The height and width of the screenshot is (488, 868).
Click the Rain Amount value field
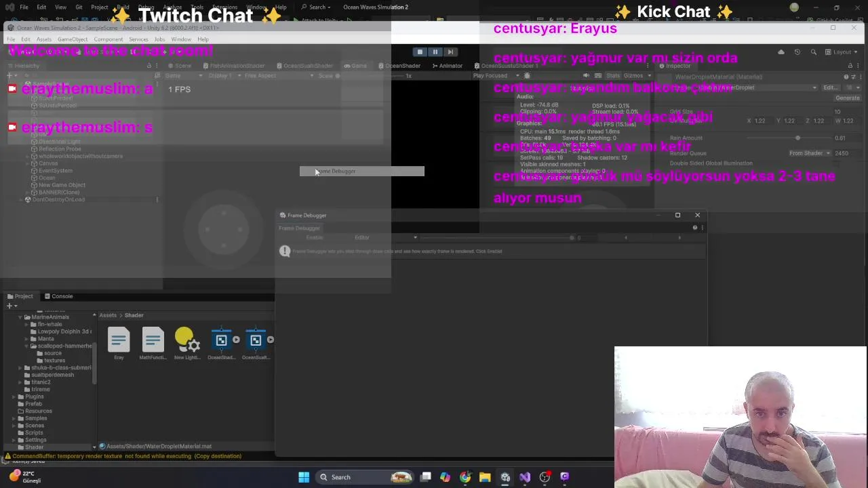click(x=846, y=138)
